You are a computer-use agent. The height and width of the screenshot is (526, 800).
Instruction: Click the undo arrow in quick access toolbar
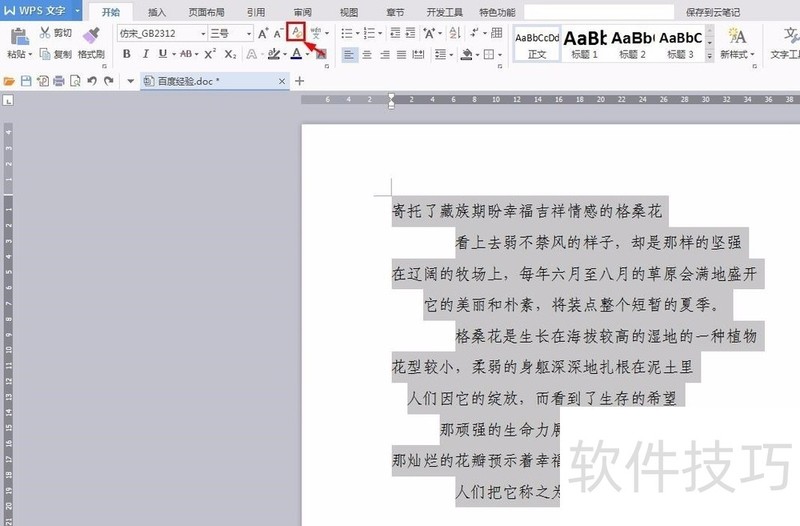[x=91, y=80]
